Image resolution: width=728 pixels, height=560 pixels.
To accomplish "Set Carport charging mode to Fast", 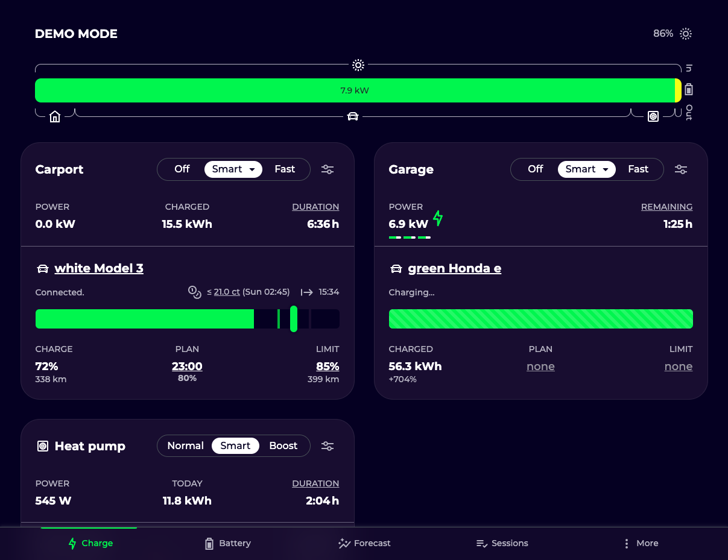I will pos(285,169).
